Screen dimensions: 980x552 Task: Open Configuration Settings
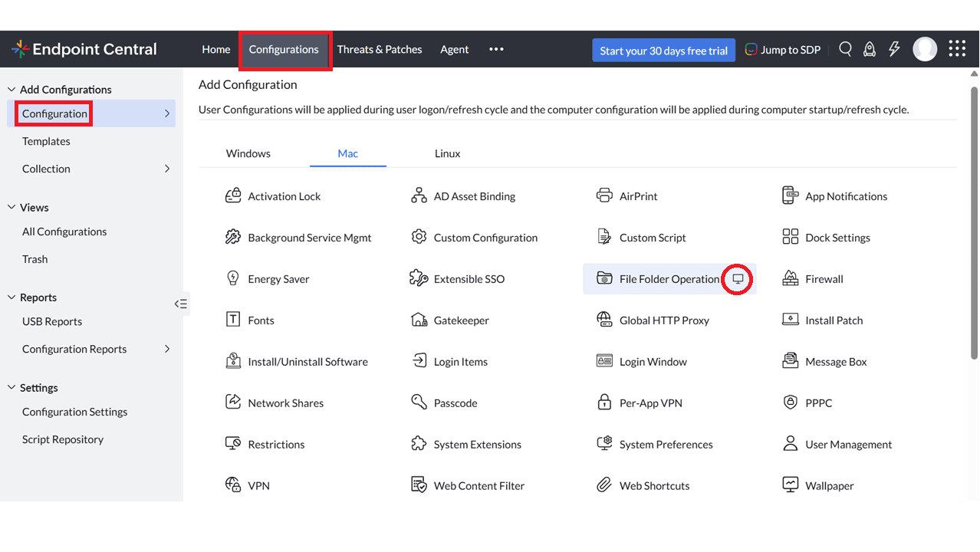(x=74, y=412)
